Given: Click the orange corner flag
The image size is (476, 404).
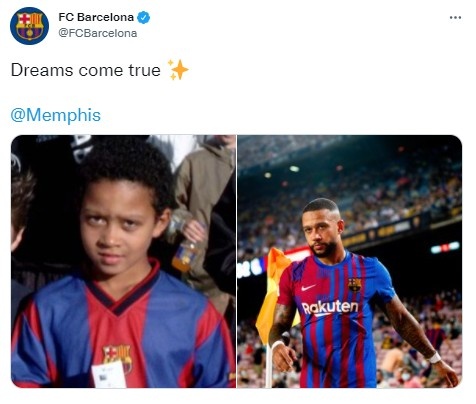Looking at the screenshot, I should click(x=273, y=295).
